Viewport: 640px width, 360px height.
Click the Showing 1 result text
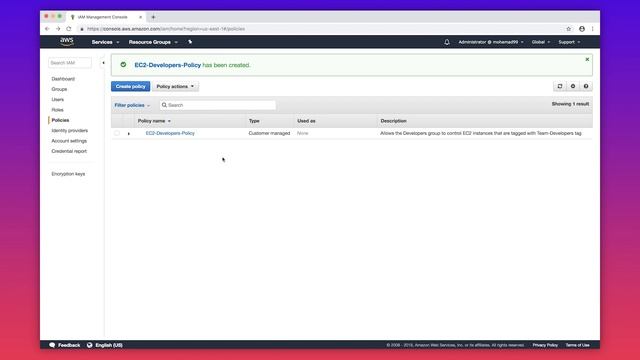(570, 104)
